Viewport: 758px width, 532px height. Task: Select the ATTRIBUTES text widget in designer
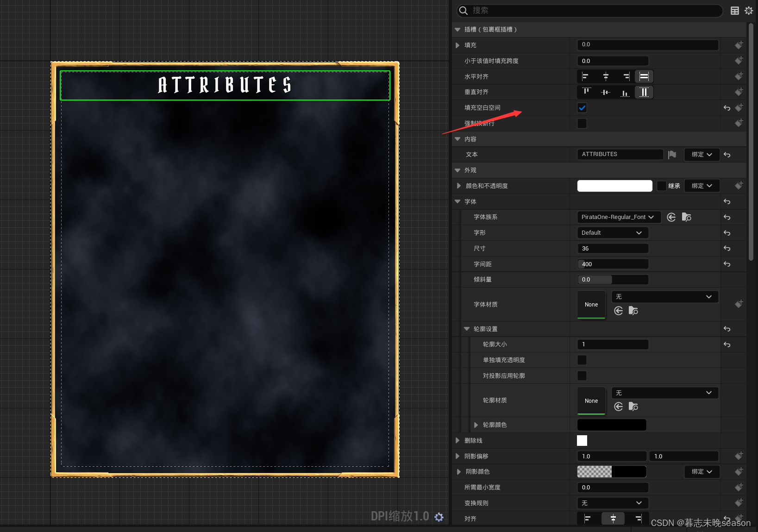[225, 85]
